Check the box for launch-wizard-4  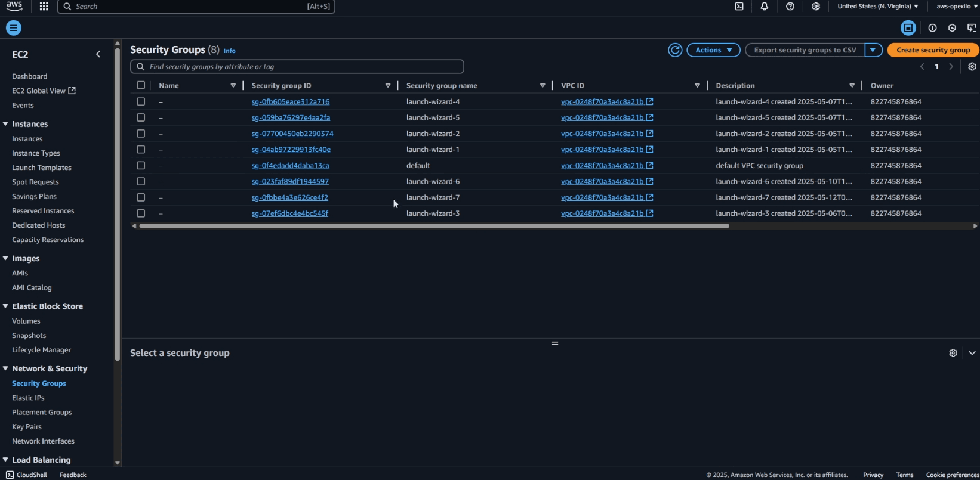141,101
